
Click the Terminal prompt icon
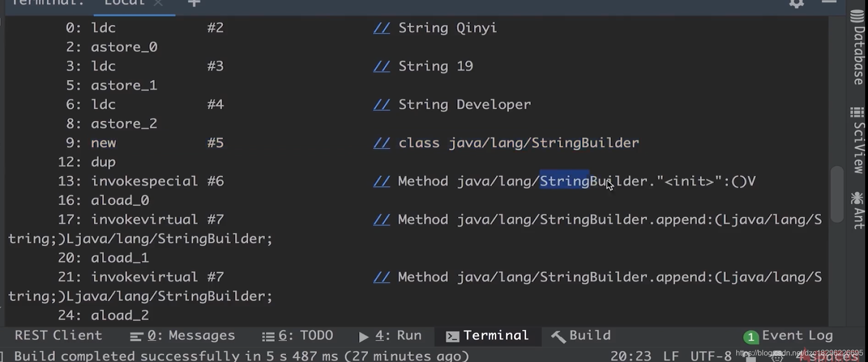pos(452,337)
